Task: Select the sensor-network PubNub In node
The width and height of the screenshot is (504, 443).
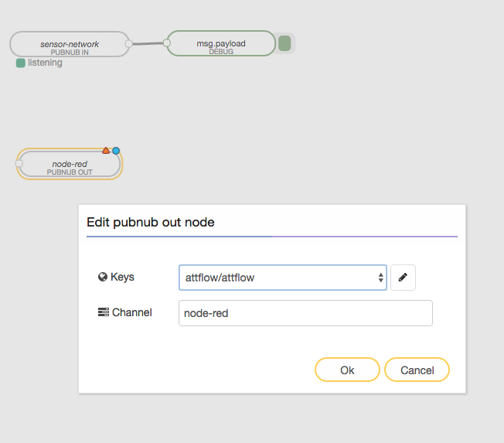Action: (70, 44)
